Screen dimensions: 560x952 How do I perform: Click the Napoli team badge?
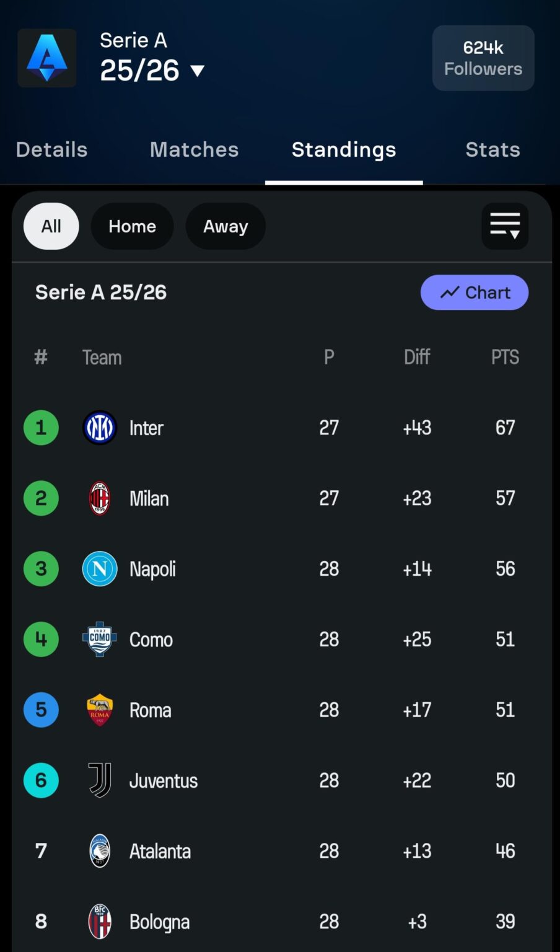coord(99,568)
